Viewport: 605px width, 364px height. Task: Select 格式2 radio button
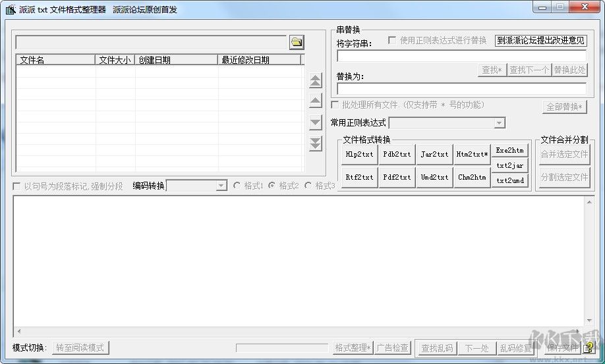[x=272, y=186]
